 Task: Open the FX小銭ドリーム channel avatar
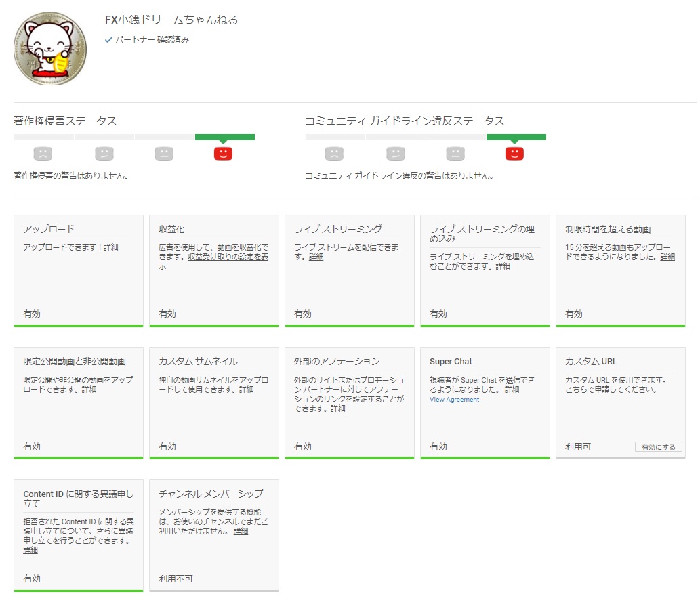(50, 49)
